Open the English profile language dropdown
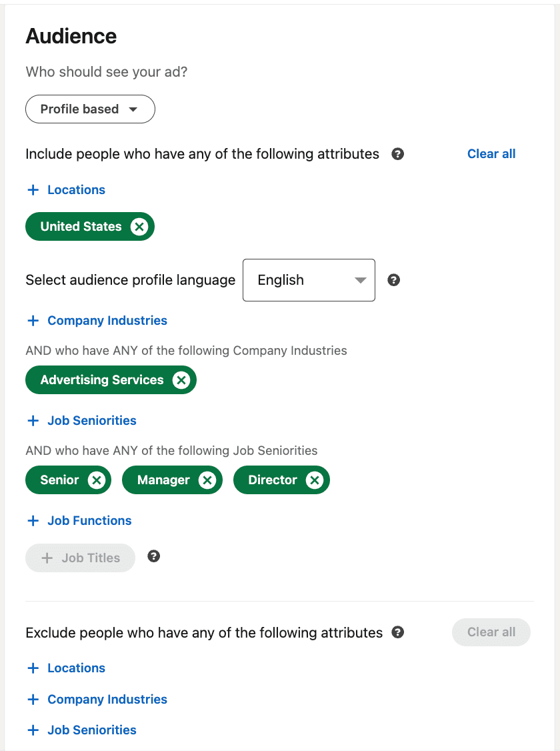The width and height of the screenshot is (560, 751). click(x=309, y=280)
